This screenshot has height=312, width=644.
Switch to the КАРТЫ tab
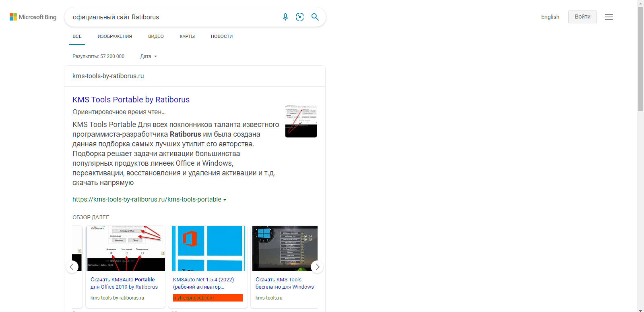187,36
